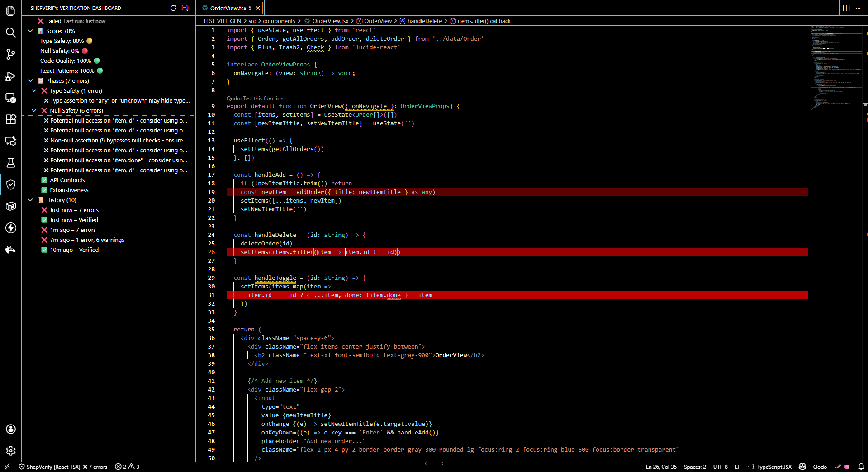Select the React Patterns: 100% row
The image size is (868, 472).
(109, 71)
